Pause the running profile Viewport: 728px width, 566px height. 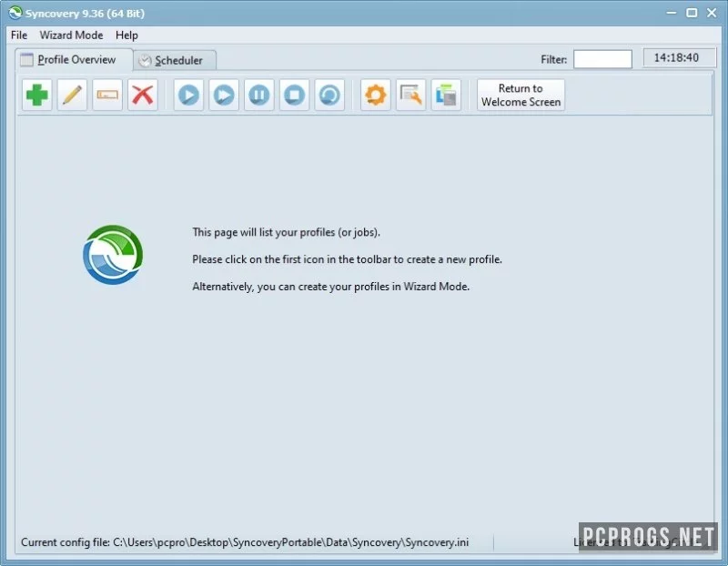(259, 96)
